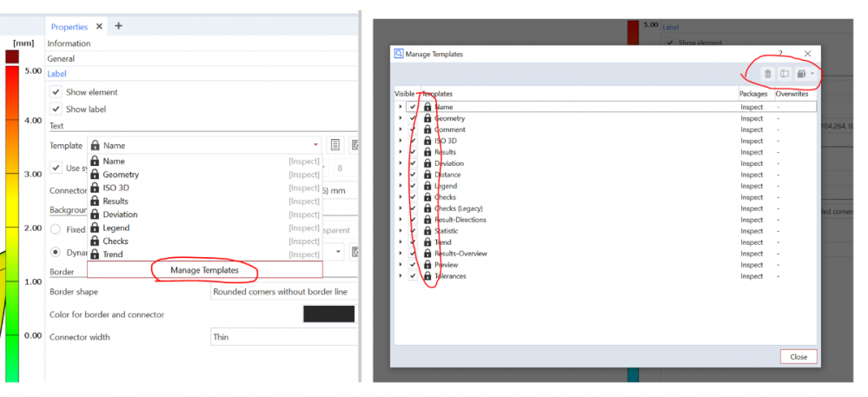Add a new tab with the plus icon
This screenshot has width=868, height=397.
[x=118, y=26]
